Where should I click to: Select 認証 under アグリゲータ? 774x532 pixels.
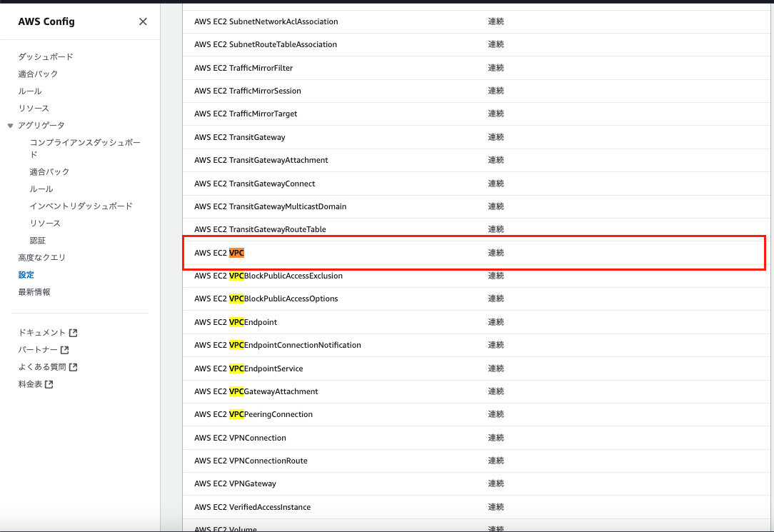pos(38,241)
